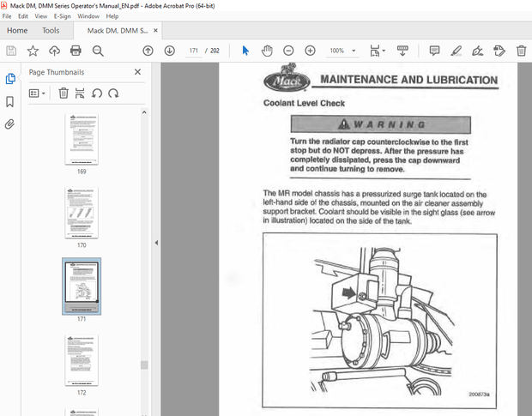Viewport: 532px width, 416px height.
Task: Collapse the navigation pane arrow
Action: pyautogui.click(x=156, y=243)
